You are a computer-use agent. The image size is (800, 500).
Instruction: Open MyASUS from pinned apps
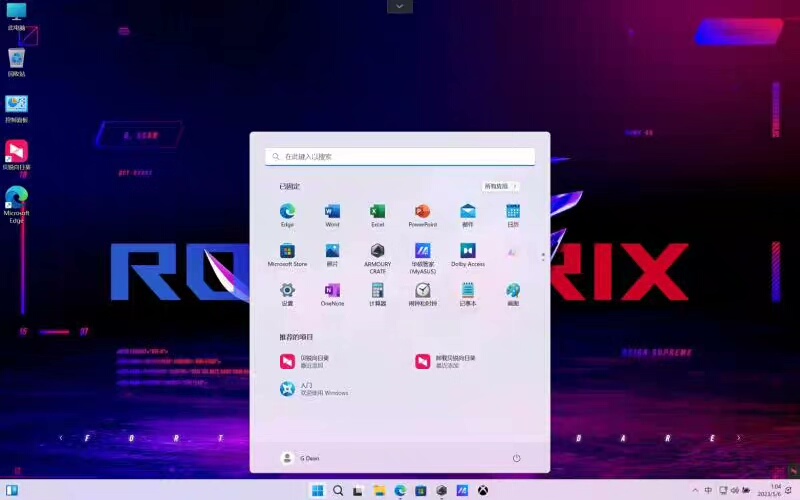pyautogui.click(x=422, y=258)
